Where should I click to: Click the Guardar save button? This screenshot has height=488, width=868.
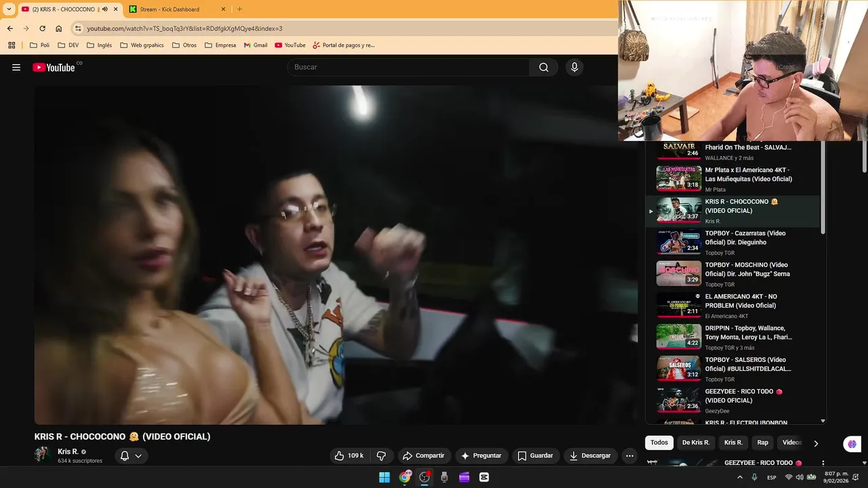(535, 455)
